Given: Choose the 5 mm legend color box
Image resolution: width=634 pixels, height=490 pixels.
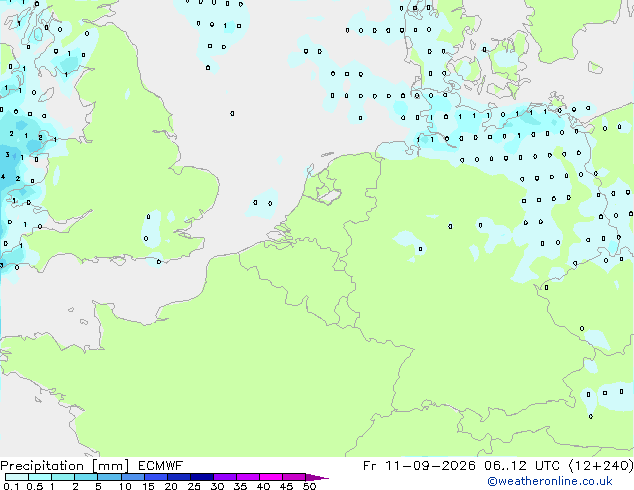Looking at the screenshot, I should 109,477.
